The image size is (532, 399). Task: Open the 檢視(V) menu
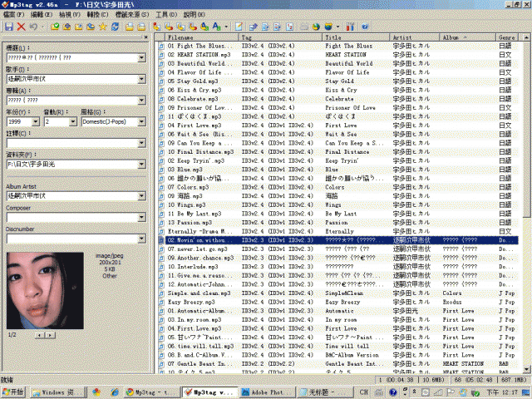coord(70,15)
